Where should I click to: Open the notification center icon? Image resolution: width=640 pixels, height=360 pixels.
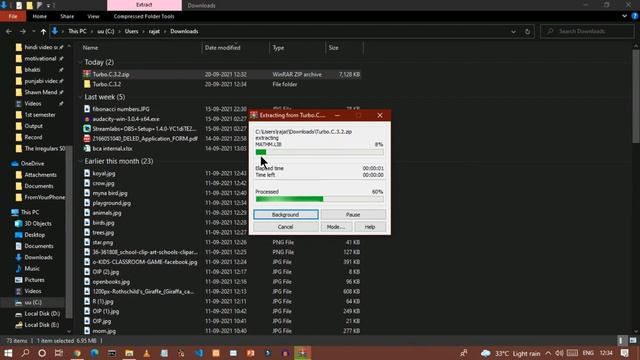[x=624, y=353]
